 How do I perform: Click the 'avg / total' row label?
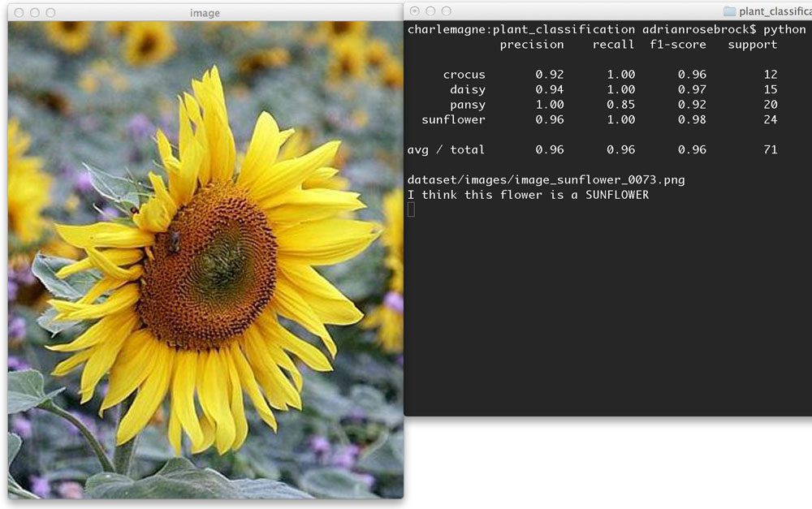point(446,149)
